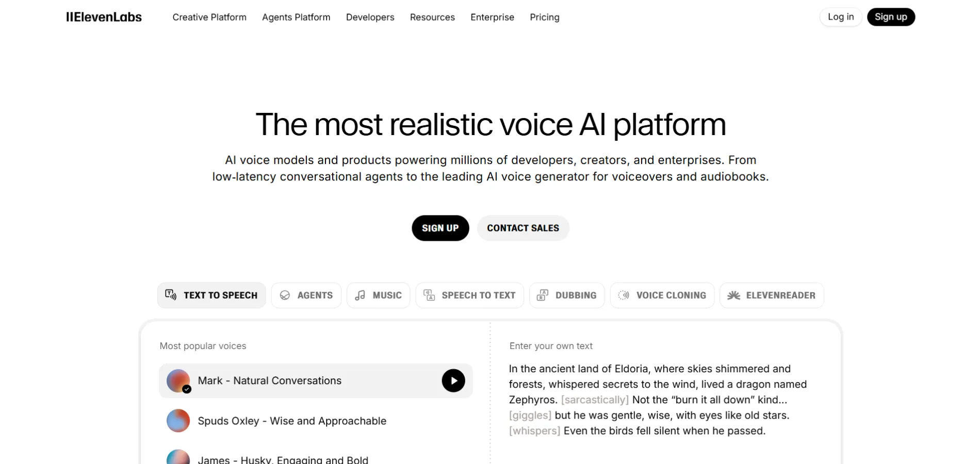Open the Developers dropdown

point(370,17)
